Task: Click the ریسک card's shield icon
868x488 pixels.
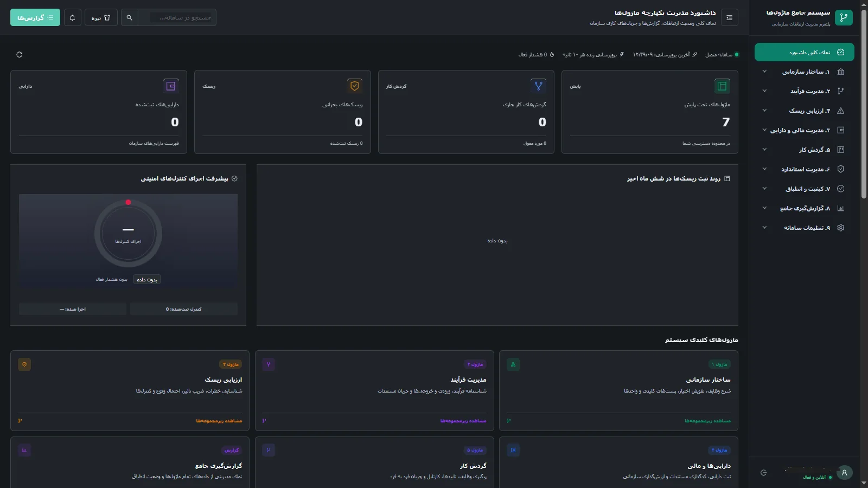Action: (355, 86)
